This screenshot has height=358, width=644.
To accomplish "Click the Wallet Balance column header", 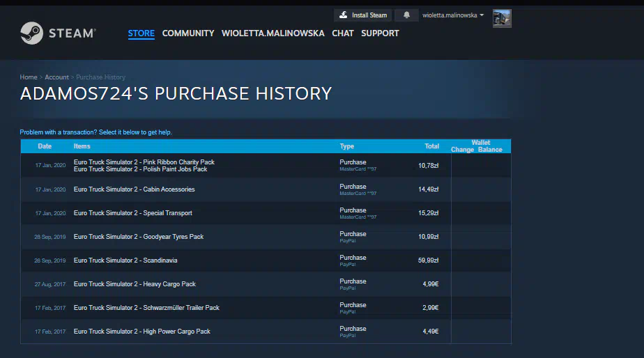I will pos(490,150).
